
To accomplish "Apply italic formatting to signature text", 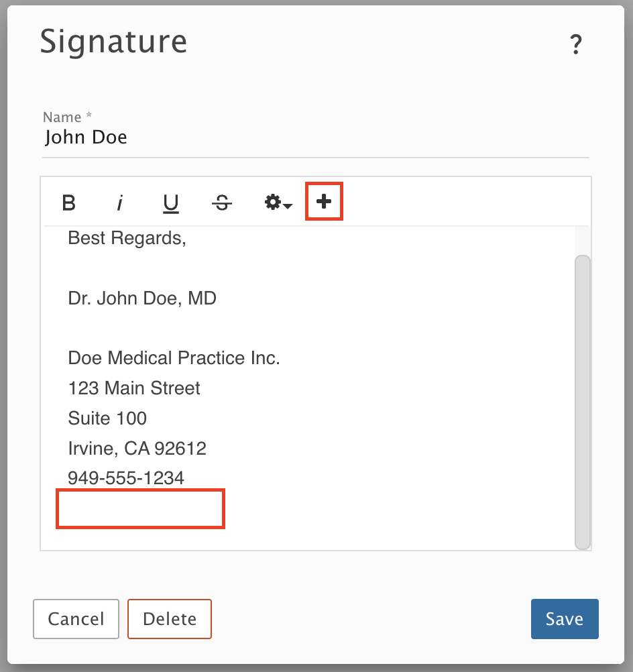I will point(119,203).
